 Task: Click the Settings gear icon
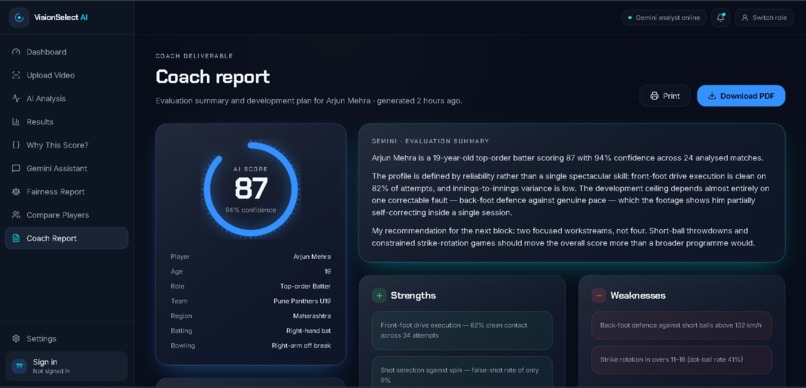click(x=16, y=339)
